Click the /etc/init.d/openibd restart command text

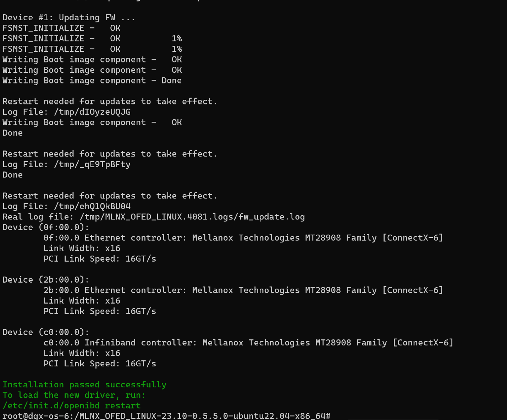click(71, 405)
